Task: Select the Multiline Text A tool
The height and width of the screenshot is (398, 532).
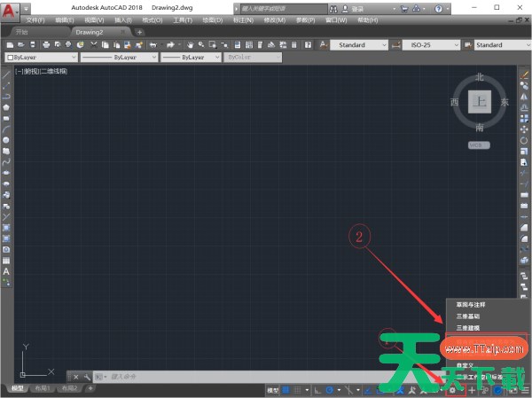Action: [x=6, y=271]
